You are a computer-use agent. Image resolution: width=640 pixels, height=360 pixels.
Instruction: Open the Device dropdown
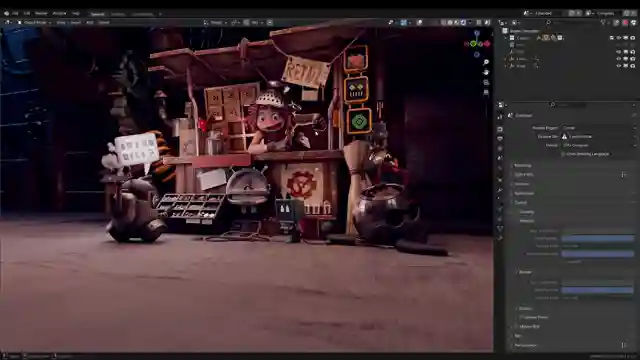(x=598, y=145)
